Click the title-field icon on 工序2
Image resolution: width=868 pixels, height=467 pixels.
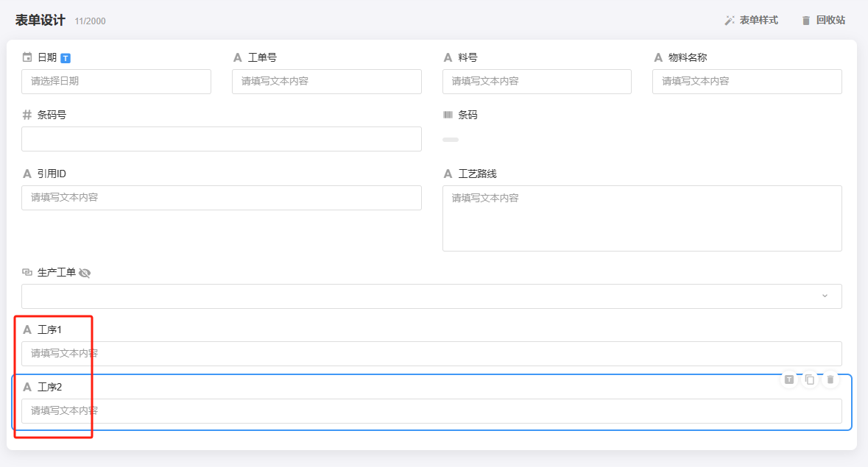pyautogui.click(x=788, y=379)
